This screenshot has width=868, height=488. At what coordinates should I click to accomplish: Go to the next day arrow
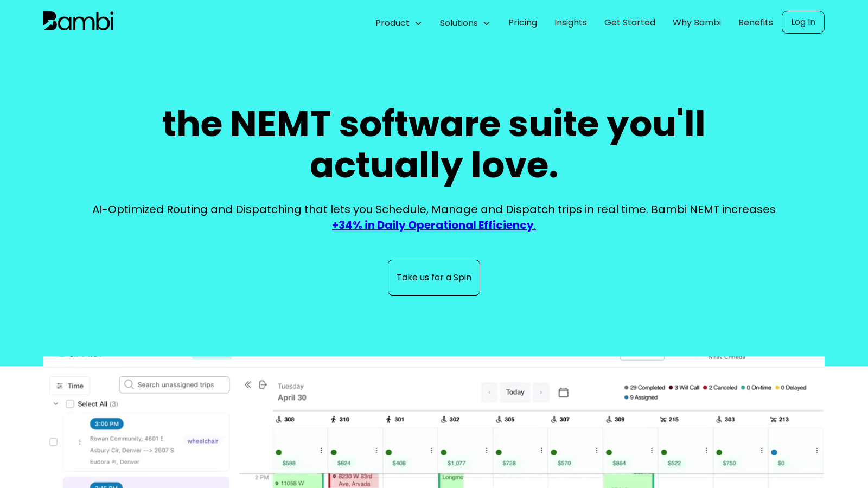pyautogui.click(x=541, y=393)
